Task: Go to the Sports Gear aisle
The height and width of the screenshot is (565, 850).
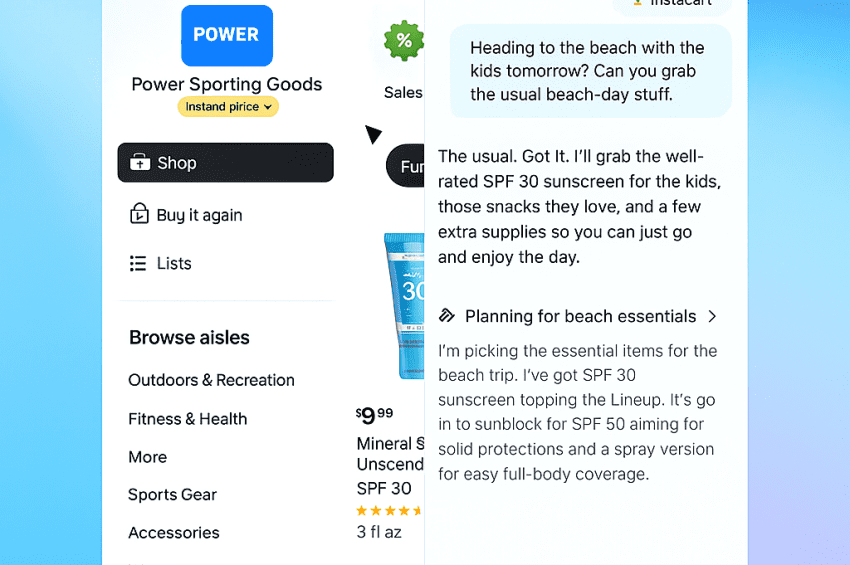Action: click(x=172, y=494)
